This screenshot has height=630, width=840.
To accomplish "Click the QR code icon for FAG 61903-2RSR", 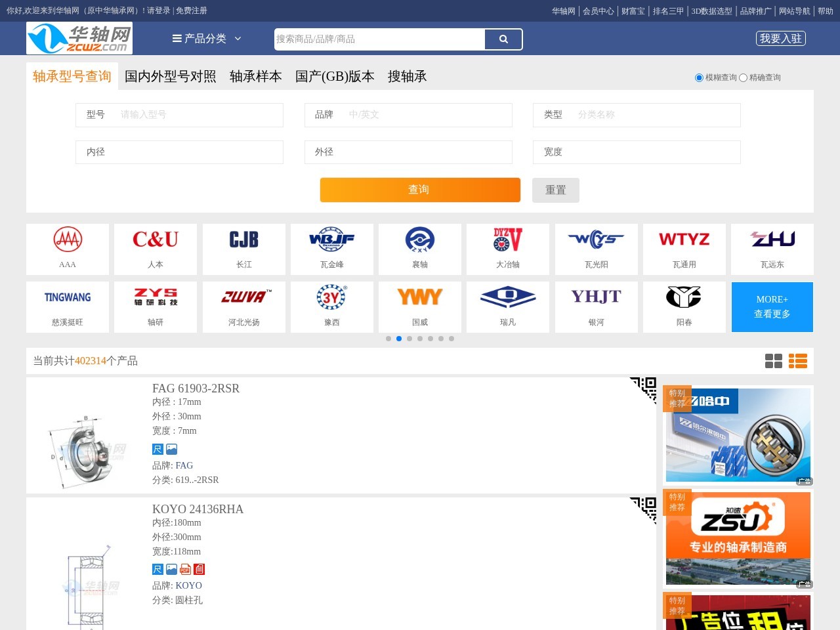I will tap(643, 390).
